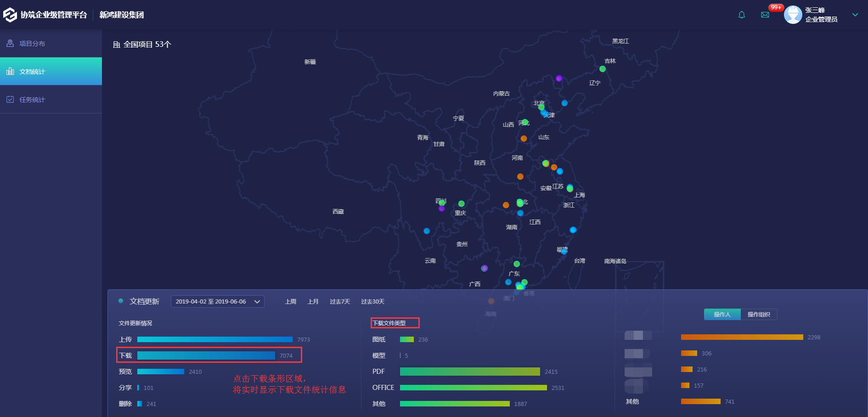Switch to the 上周 filter tab
This screenshot has height=417, width=868.
pos(290,301)
